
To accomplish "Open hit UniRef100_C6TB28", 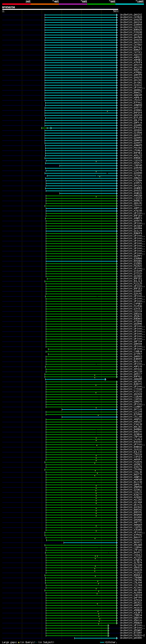I will coord(131,17).
